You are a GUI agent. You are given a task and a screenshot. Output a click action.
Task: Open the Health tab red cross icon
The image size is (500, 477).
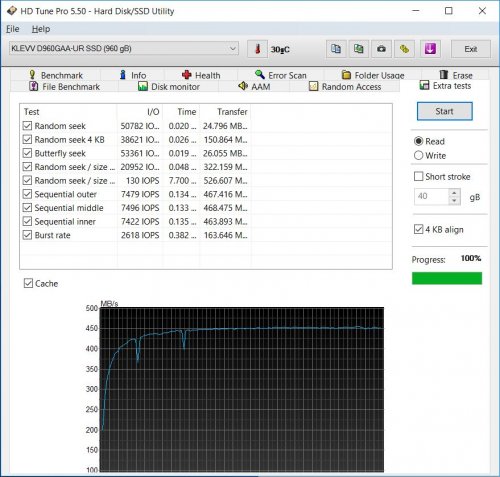pyautogui.click(x=187, y=75)
